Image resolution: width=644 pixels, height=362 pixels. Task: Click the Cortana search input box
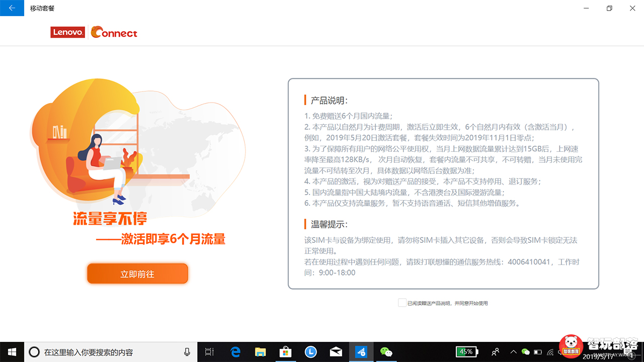click(x=106, y=352)
